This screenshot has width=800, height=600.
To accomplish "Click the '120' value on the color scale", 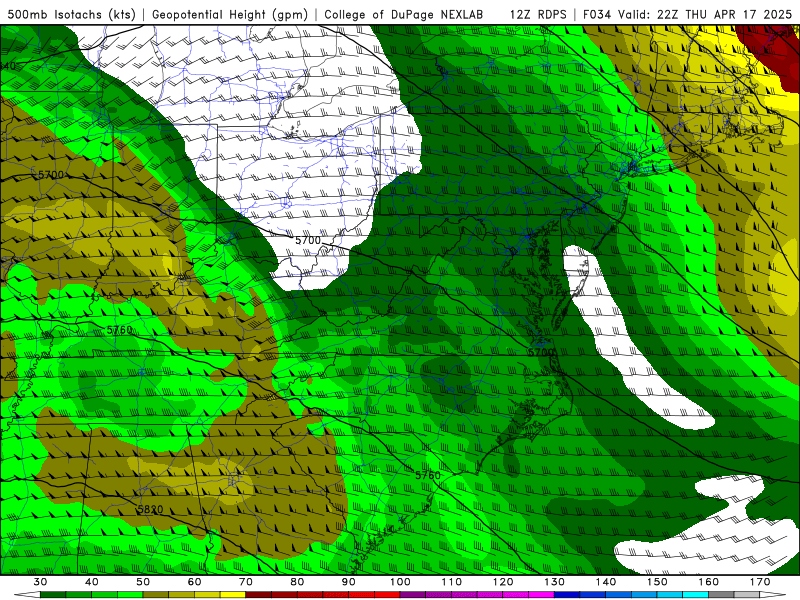I will point(503,582).
